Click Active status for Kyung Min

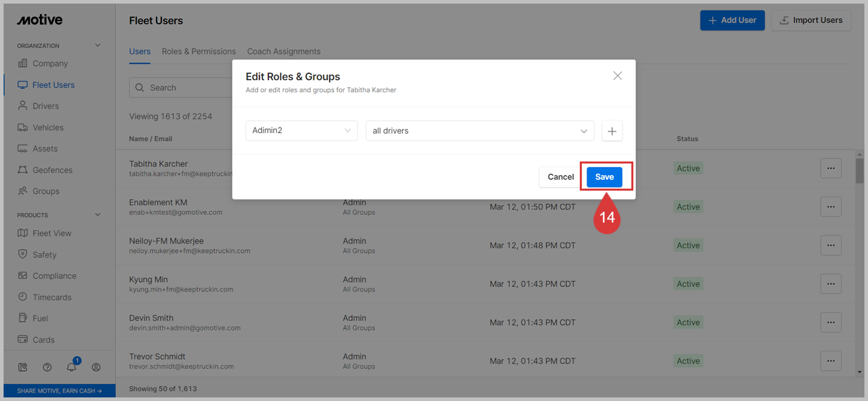688,284
